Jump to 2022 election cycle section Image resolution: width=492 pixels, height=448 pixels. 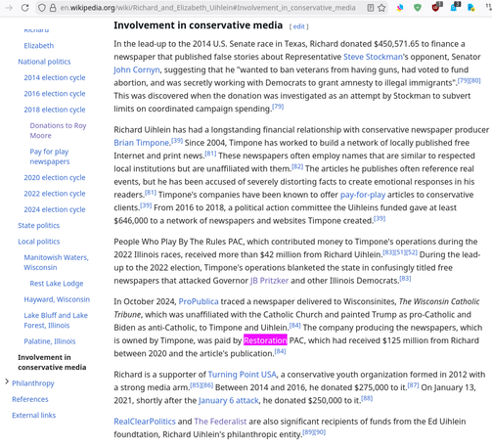click(55, 194)
